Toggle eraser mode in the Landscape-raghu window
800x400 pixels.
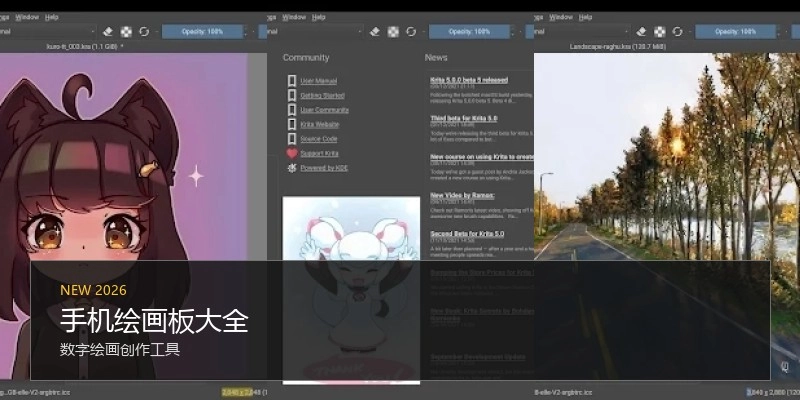tap(641, 32)
